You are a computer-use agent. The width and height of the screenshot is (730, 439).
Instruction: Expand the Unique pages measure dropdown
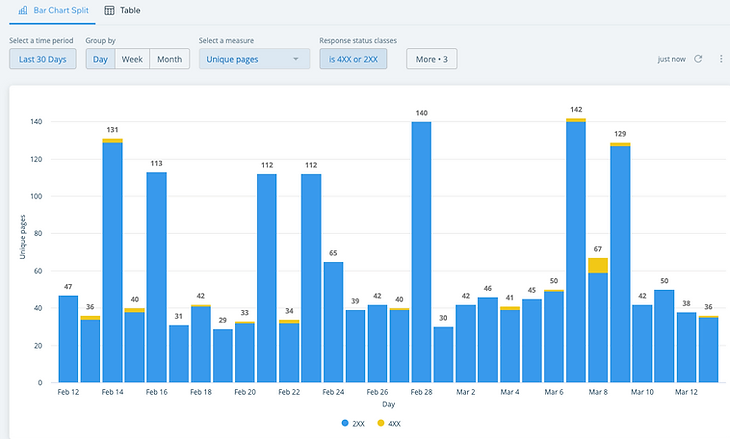pyautogui.click(x=254, y=59)
